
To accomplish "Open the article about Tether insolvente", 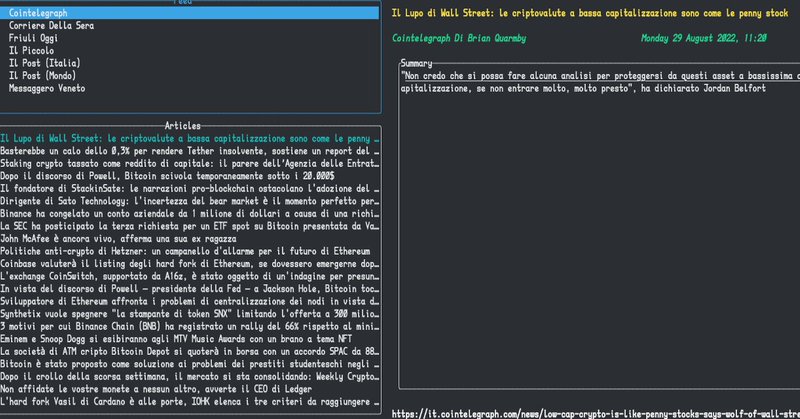I will click(190, 151).
